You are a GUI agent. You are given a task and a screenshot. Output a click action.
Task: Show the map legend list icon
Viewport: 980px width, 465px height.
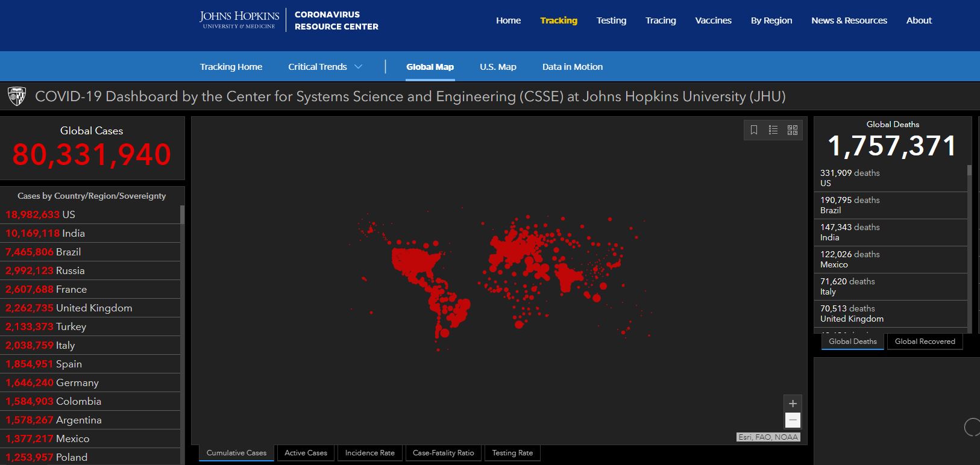(773, 130)
